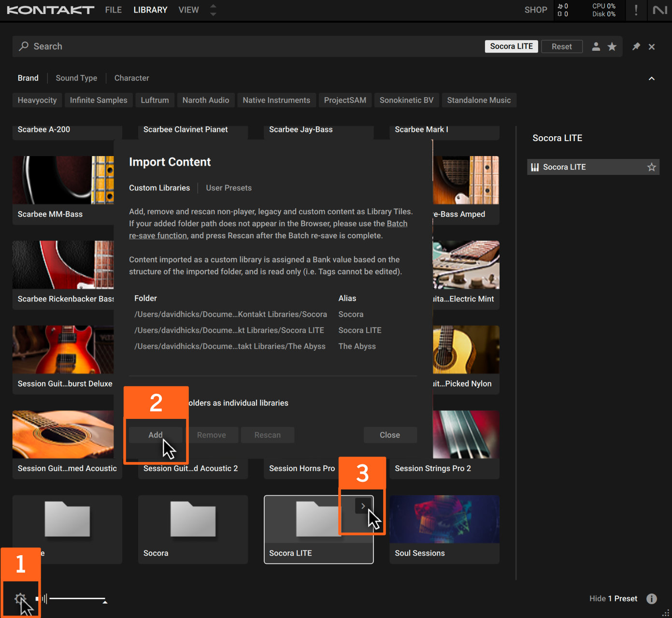Open the LIBRARY menu

tap(150, 10)
